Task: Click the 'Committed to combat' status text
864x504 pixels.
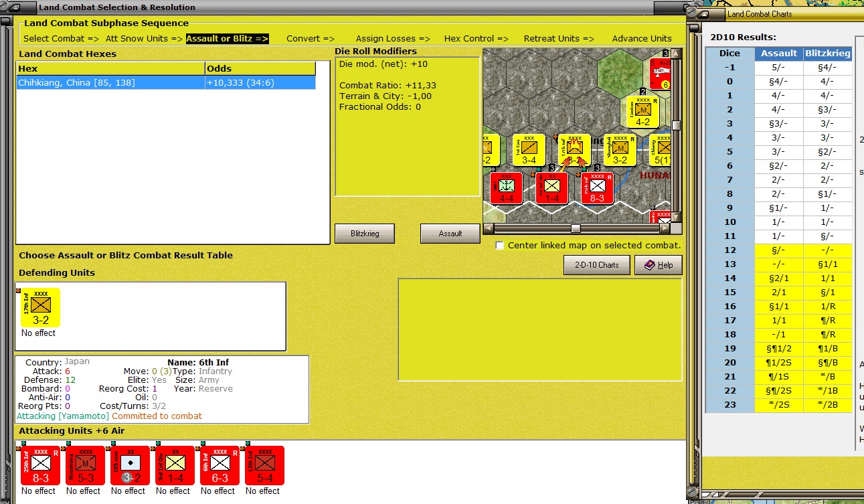Action: 157,416
